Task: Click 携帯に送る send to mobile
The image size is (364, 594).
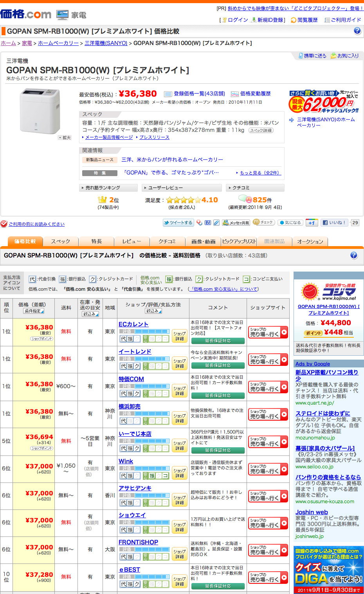Action: (x=315, y=56)
